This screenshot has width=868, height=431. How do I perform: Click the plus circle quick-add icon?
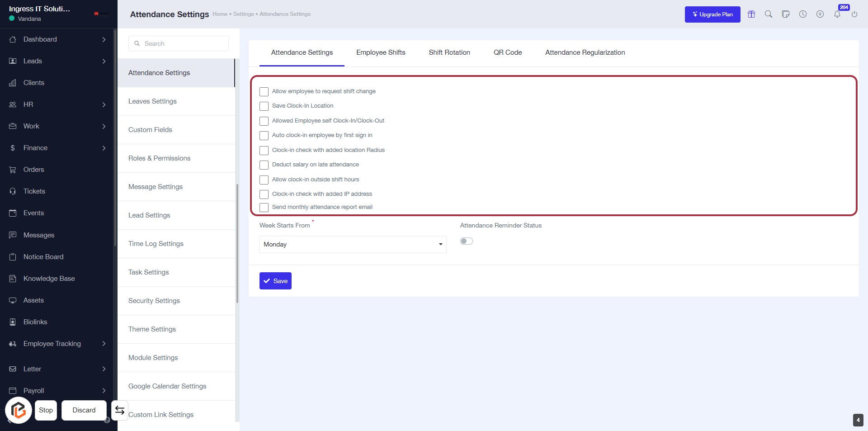click(x=820, y=14)
